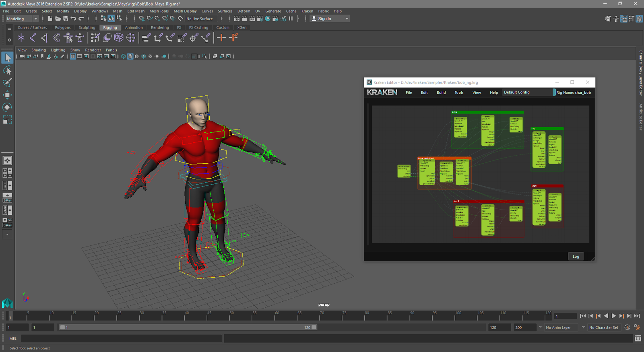
Task: Open the animation preferences running-man icon
Action: 637,327
